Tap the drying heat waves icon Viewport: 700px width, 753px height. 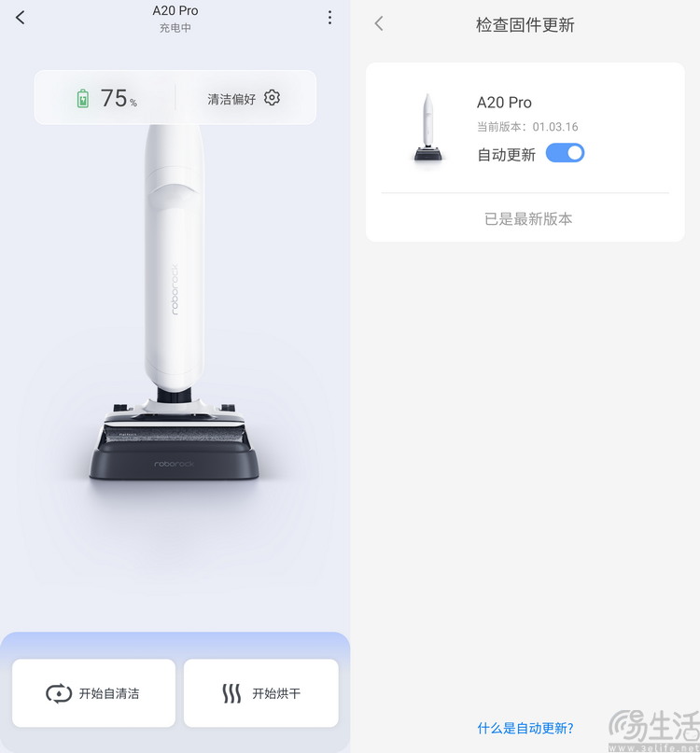point(231,693)
